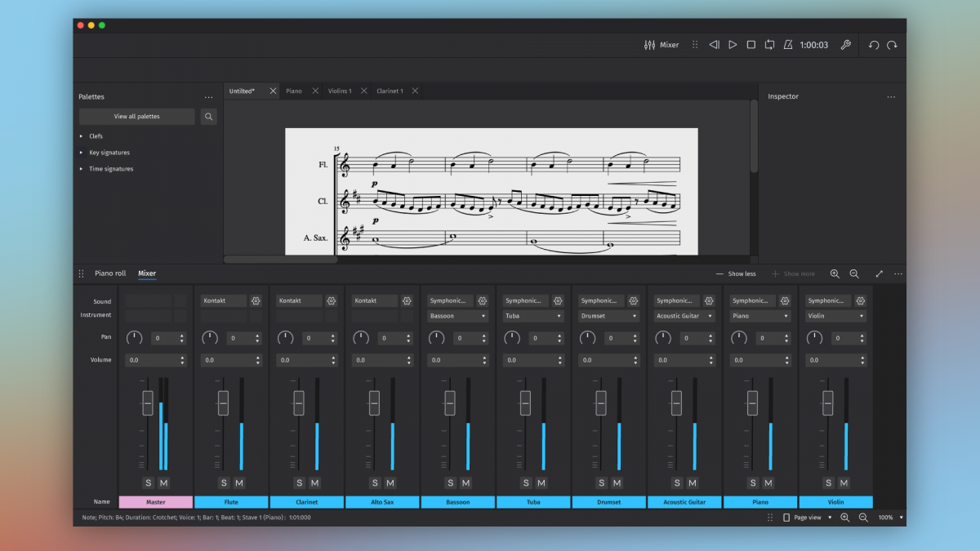Screen dimensions: 980x551
Task: Click the Rewind to start button
Action: click(714, 45)
